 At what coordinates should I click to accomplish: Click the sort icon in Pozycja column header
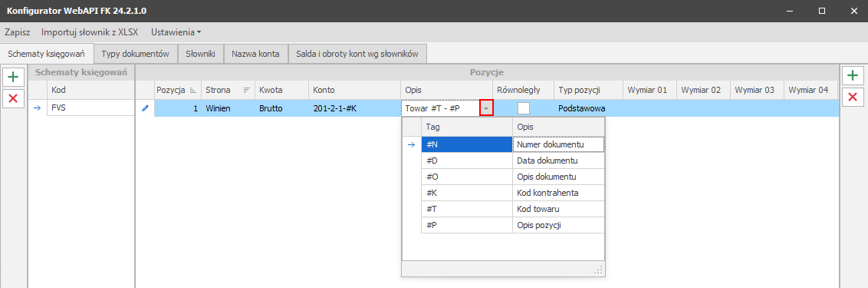coord(192,90)
